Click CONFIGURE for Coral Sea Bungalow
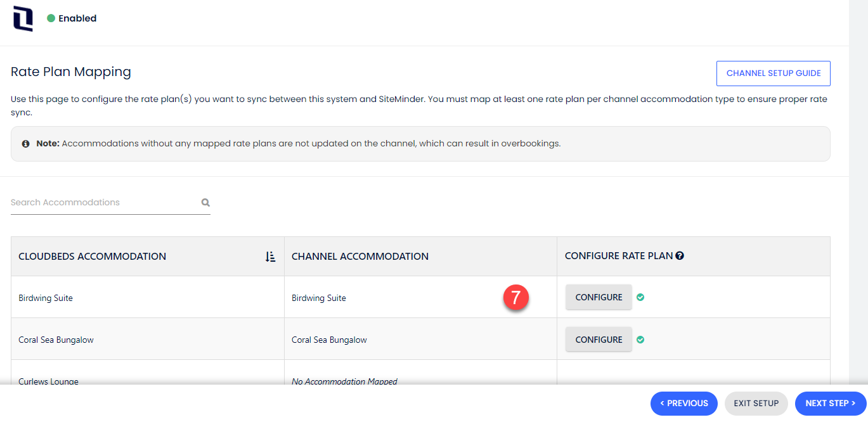 pos(598,339)
